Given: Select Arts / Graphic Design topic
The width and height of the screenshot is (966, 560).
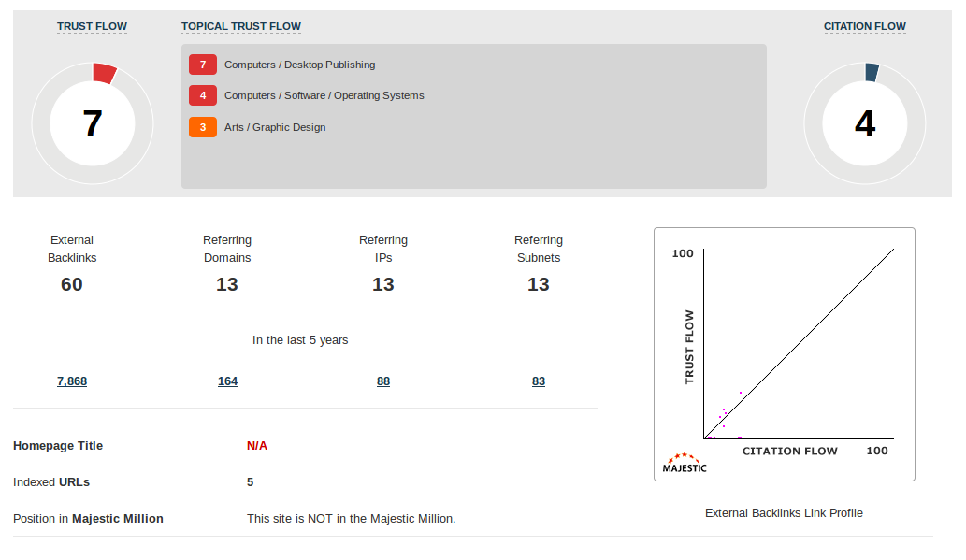Looking at the screenshot, I should (x=275, y=127).
